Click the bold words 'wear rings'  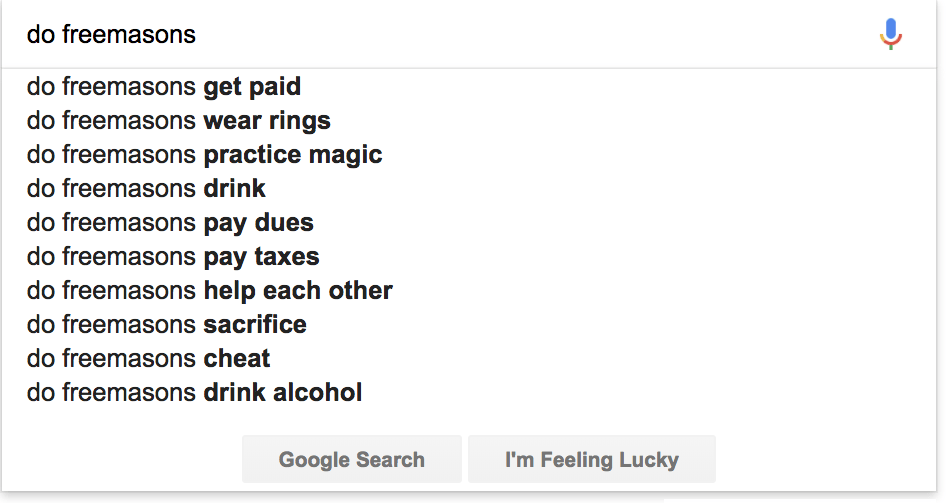267,122
